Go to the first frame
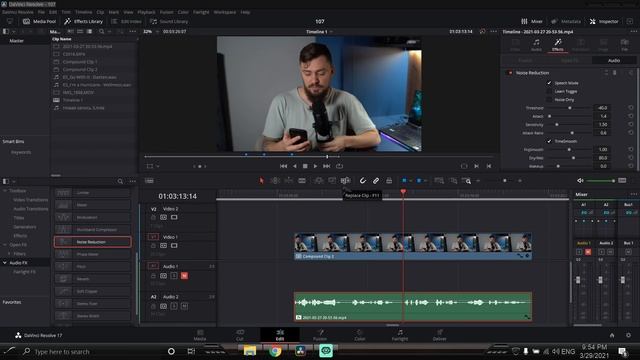Image resolution: width=640 pixels, height=360 pixels. [x=283, y=166]
